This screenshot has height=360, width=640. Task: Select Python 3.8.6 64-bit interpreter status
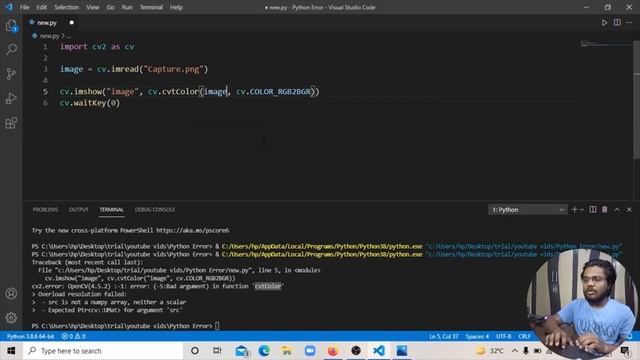pyautogui.click(x=30, y=336)
